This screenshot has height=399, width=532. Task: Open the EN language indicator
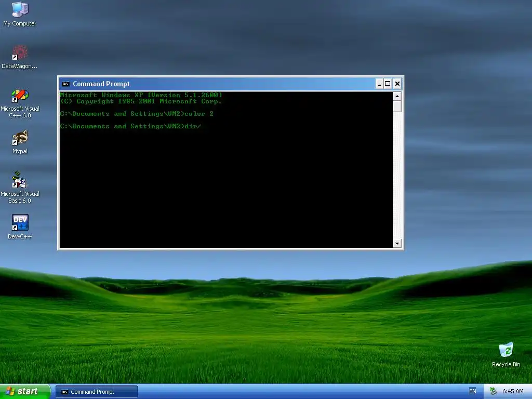point(472,391)
